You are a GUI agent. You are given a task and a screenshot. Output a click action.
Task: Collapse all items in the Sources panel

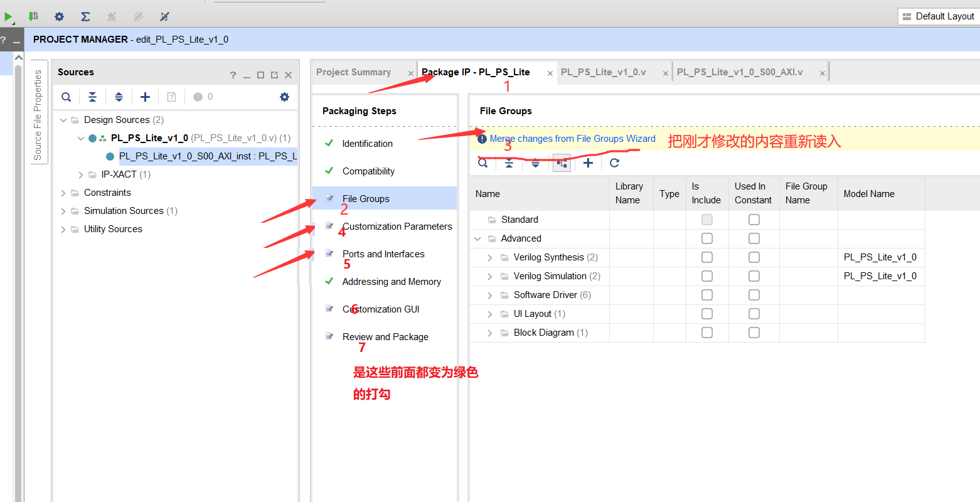click(x=92, y=97)
